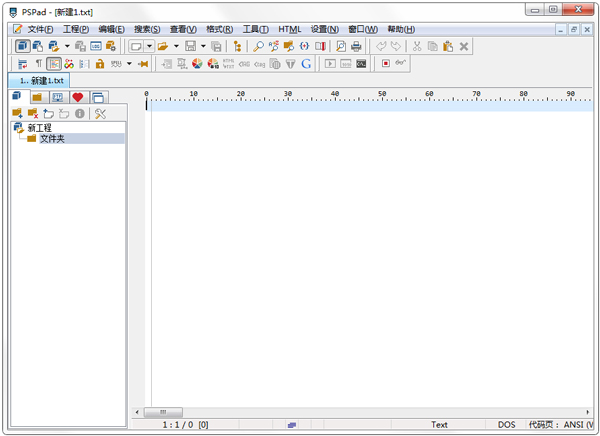Toggle the project panel view button

click(x=23, y=46)
